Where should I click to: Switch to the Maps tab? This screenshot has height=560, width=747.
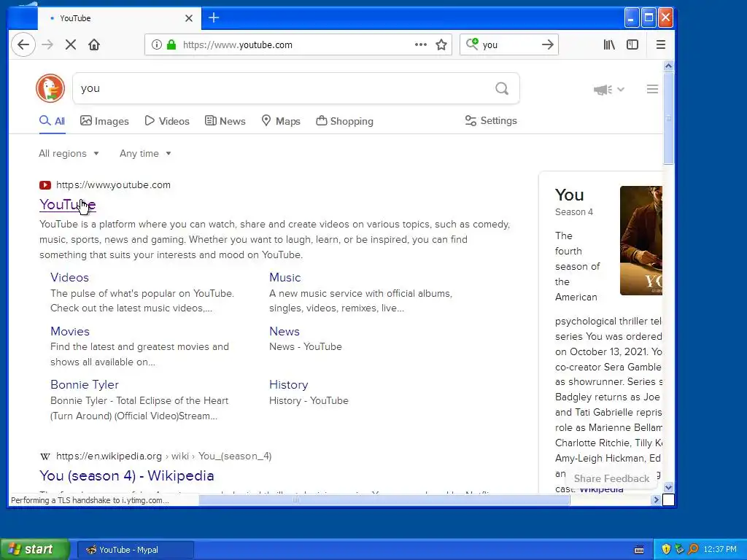click(x=281, y=121)
